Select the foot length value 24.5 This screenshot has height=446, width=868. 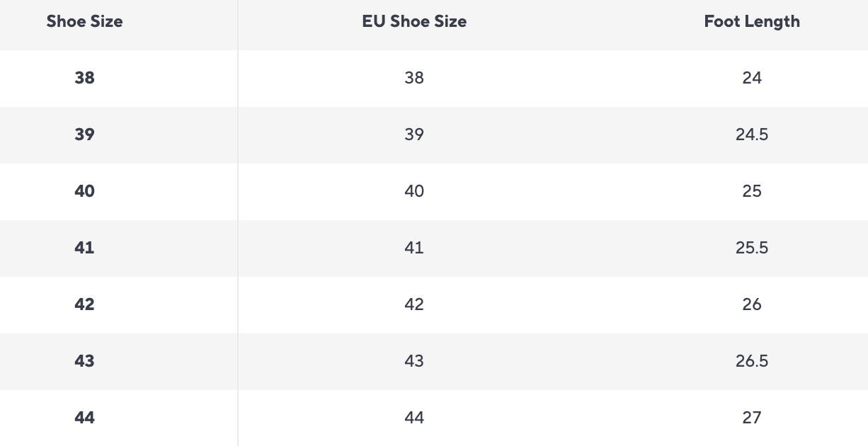tap(752, 135)
